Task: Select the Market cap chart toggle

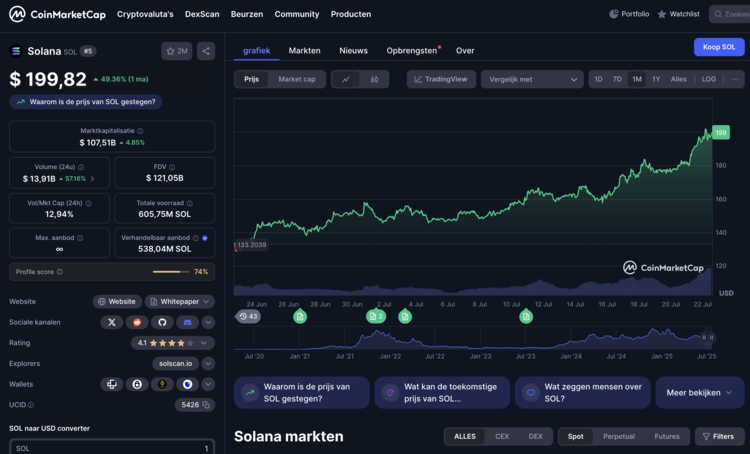Action: [297, 79]
